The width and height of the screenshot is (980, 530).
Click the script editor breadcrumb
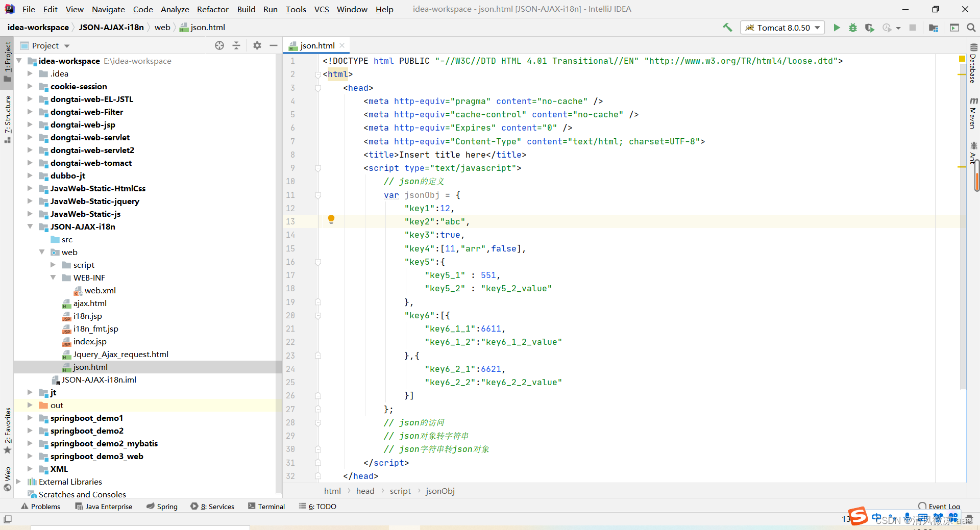click(400, 491)
